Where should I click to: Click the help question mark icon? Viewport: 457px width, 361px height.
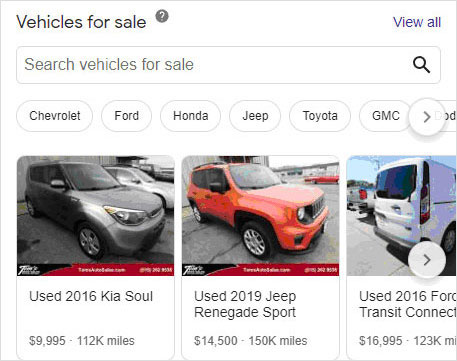[x=162, y=16]
